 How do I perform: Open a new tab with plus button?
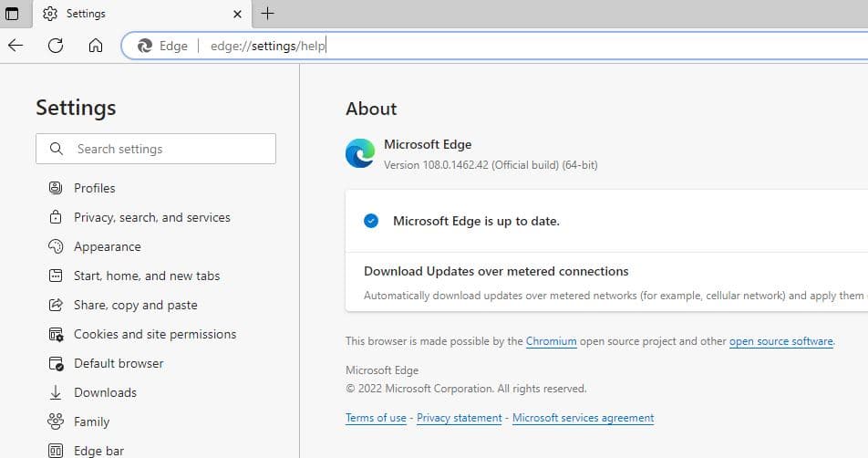[x=267, y=14]
